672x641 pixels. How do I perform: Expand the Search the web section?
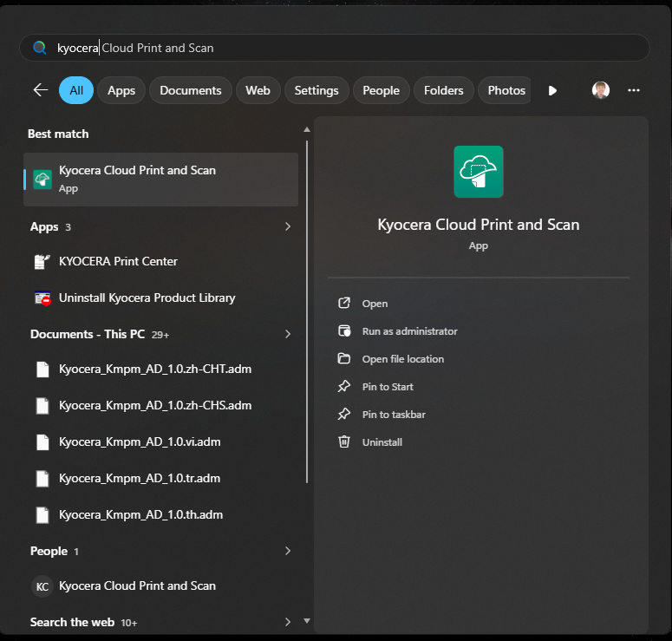[287, 622]
